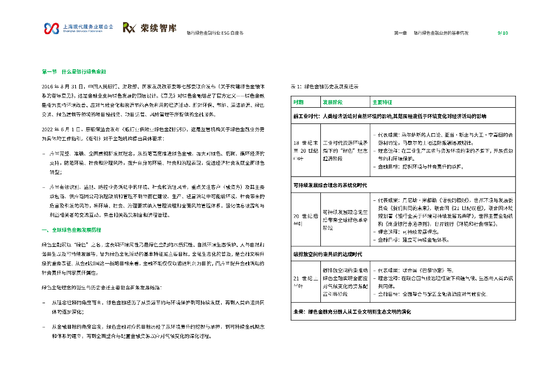This screenshot has height=392, width=555.
Task: Click the row '未来：绿色金融充分融入从工业文明到生态文明的演化'
Action: click(403, 312)
